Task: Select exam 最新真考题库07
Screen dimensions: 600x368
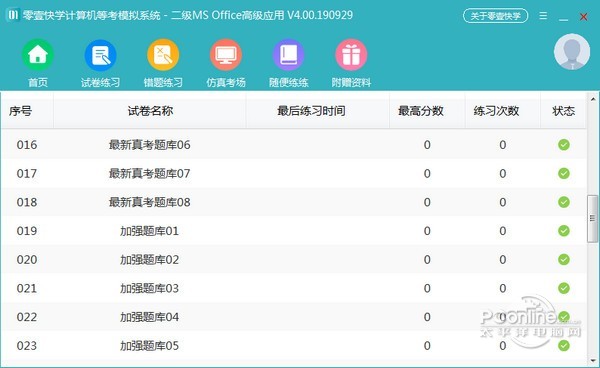Action: (150, 174)
